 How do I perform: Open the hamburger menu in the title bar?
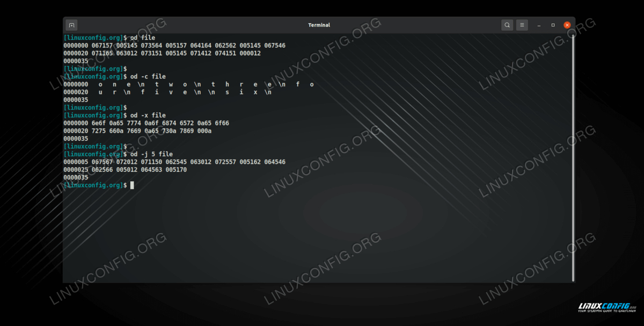(x=522, y=25)
